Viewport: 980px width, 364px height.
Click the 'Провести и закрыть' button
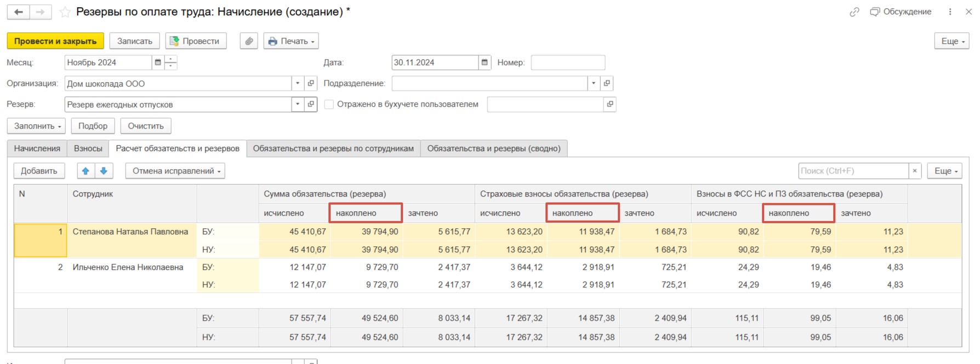(x=55, y=41)
